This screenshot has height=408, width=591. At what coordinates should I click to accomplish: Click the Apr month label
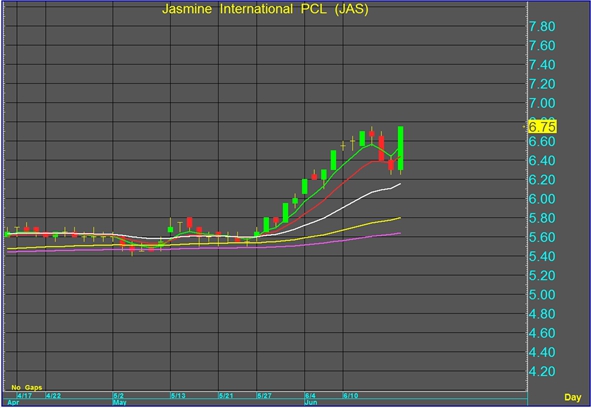tap(13, 402)
